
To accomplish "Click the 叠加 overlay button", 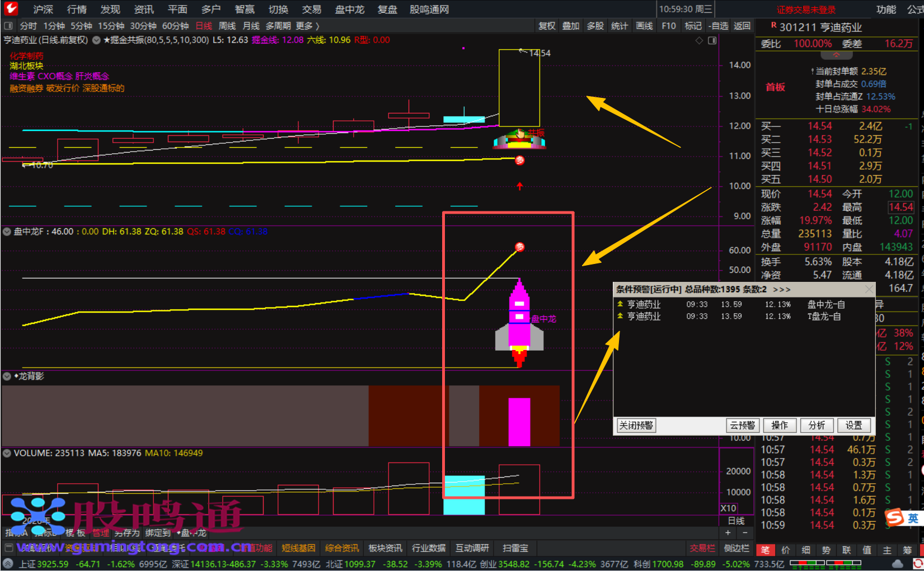I will [x=571, y=26].
